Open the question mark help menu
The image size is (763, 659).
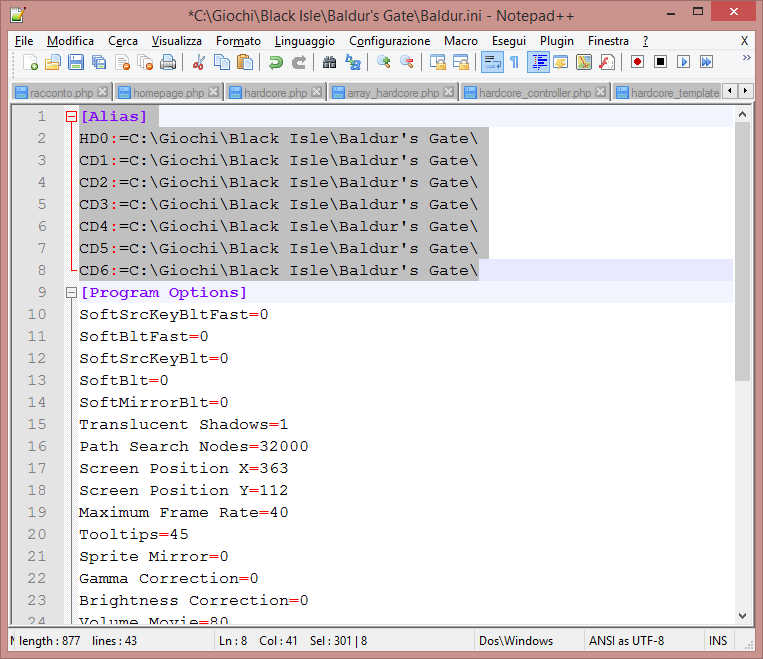[645, 41]
